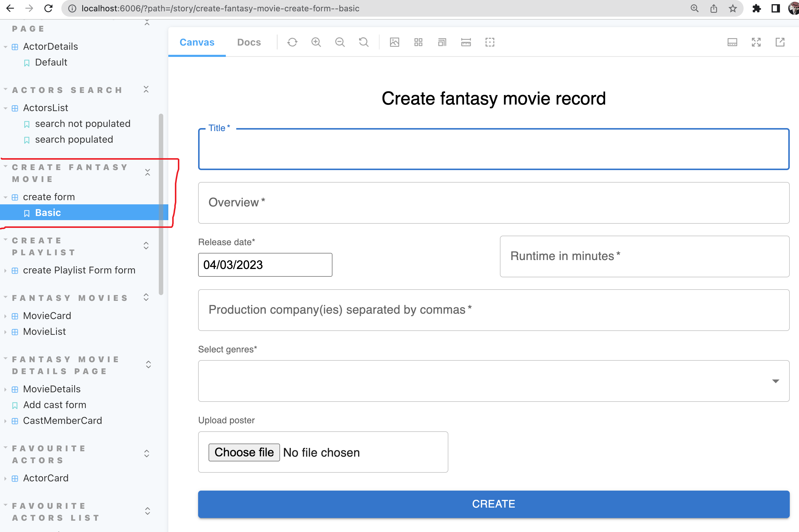Toggle the grid background icon

coord(418,42)
